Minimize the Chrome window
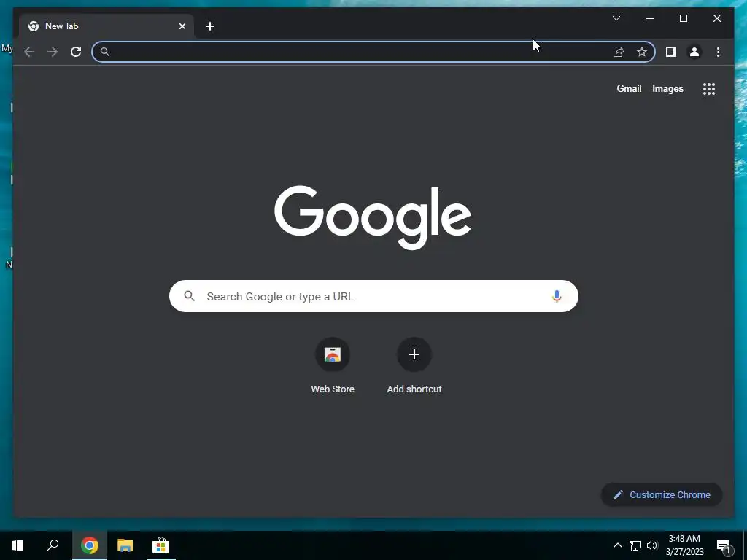 [x=650, y=18]
